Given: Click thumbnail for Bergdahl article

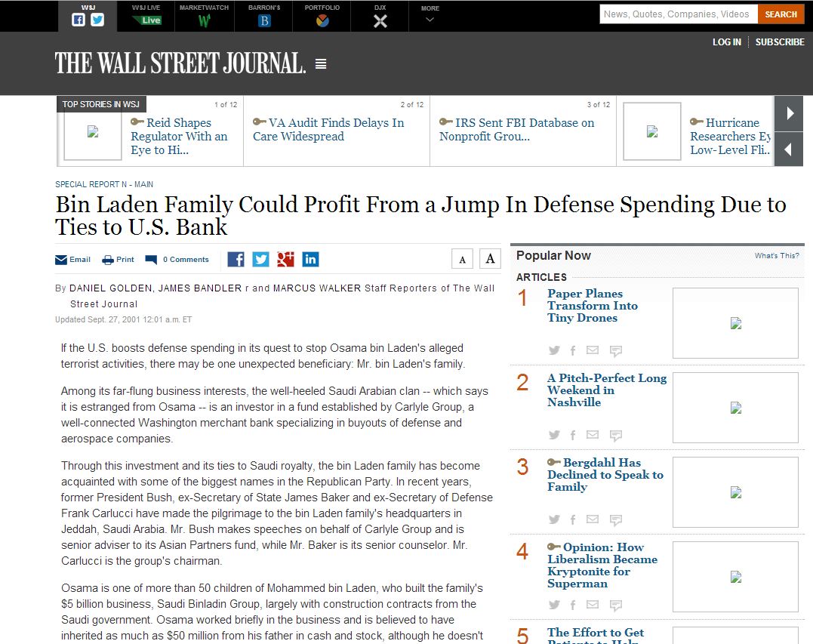Looking at the screenshot, I should coord(735,492).
